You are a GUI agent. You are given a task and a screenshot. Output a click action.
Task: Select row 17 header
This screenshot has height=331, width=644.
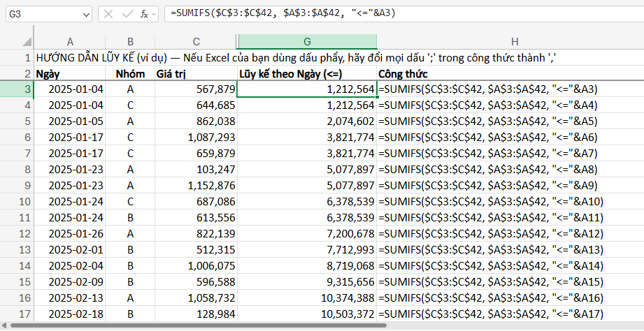click(17, 314)
